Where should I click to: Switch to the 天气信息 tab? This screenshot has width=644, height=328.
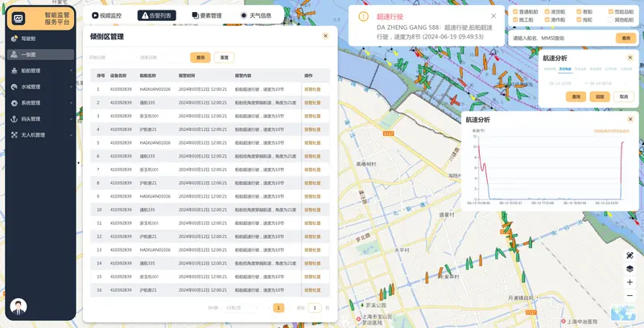coord(257,15)
